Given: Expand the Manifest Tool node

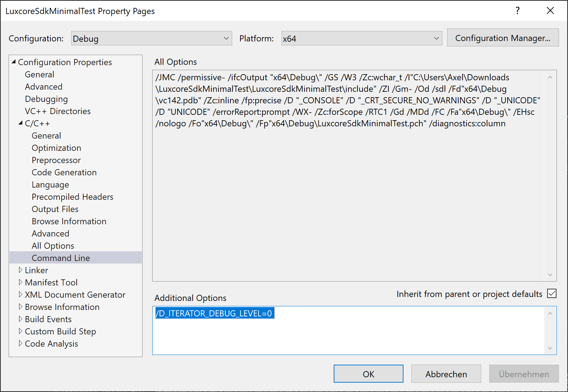Looking at the screenshot, I should click(x=21, y=282).
